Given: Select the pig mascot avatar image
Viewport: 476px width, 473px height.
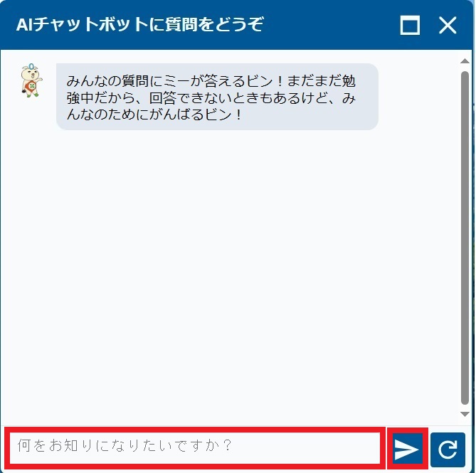Looking at the screenshot, I should 31,80.
